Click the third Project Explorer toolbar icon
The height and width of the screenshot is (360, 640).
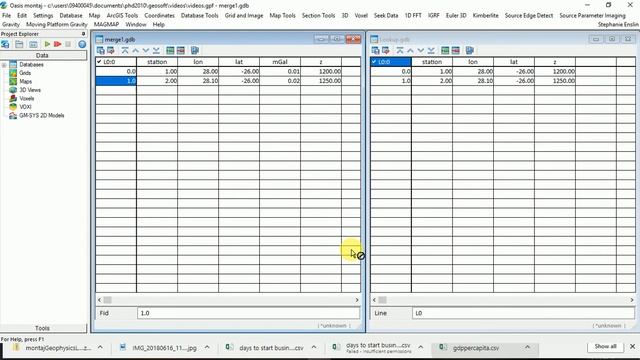pyautogui.click(x=33, y=44)
